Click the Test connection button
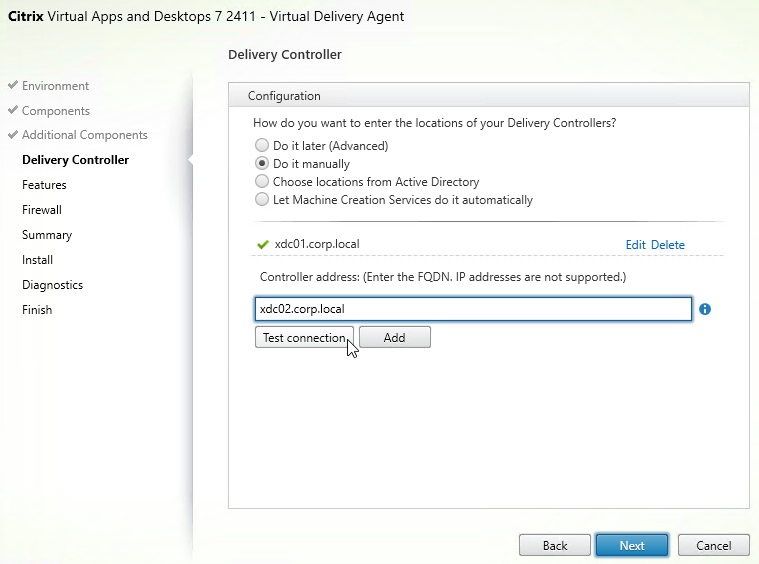This screenshot has height=564, width=759. 304,337
